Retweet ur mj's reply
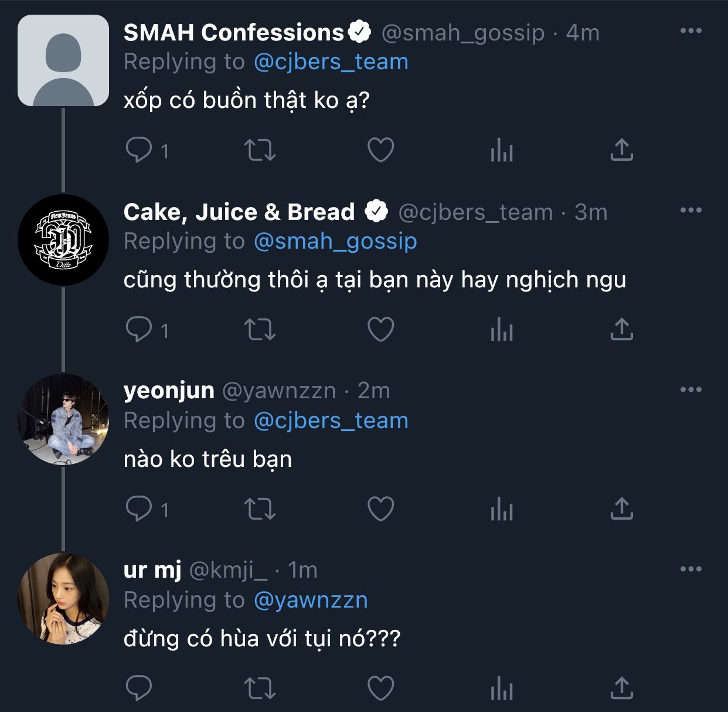Viewport: 728px width, 712px height. click(x=260, y=689)
